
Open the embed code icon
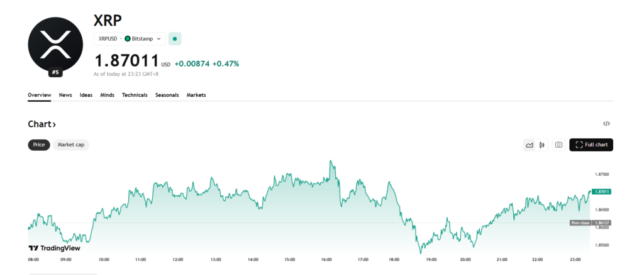point(606,124)
